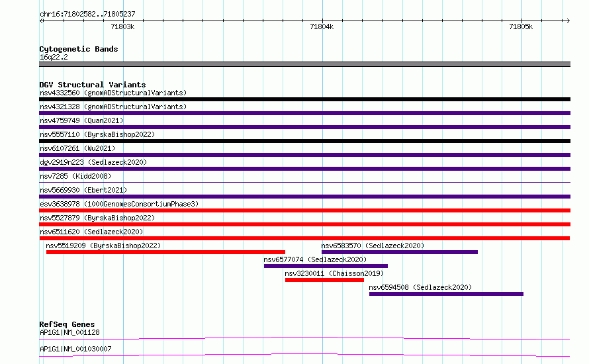This screenshot has width=589, height=364.
Task: Open AP1G1|NM_001030007 RefSeq gene
Action: [x=75, y=349]
